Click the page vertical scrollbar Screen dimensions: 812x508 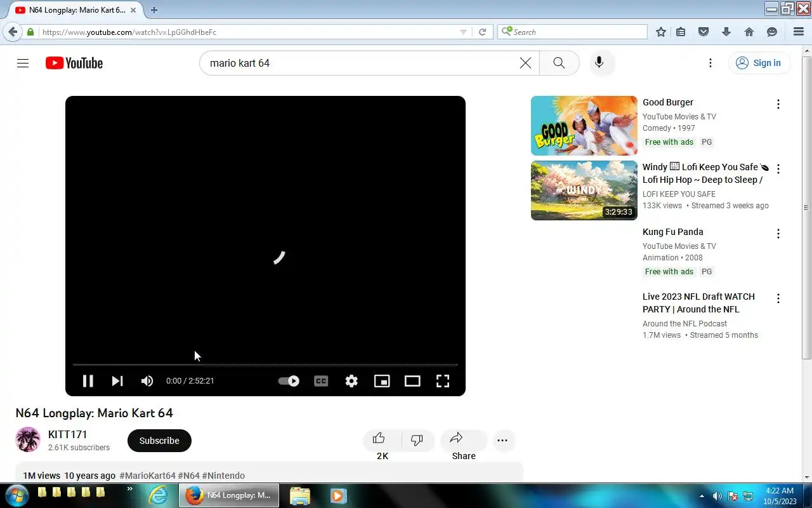pyautogui.click(x=806, y=208)
